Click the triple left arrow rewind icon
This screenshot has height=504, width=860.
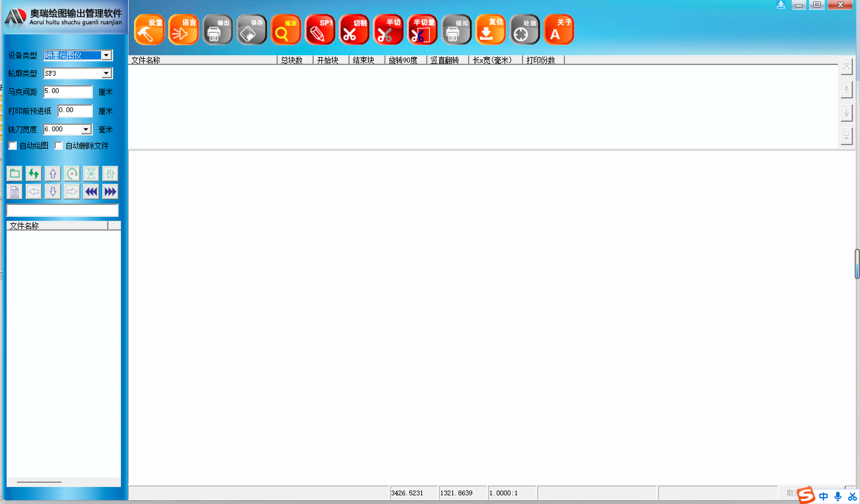91,192
